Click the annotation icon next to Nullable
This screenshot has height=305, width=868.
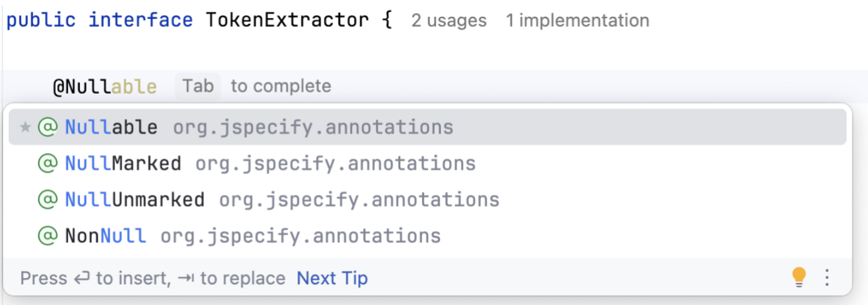pos(48,127)
